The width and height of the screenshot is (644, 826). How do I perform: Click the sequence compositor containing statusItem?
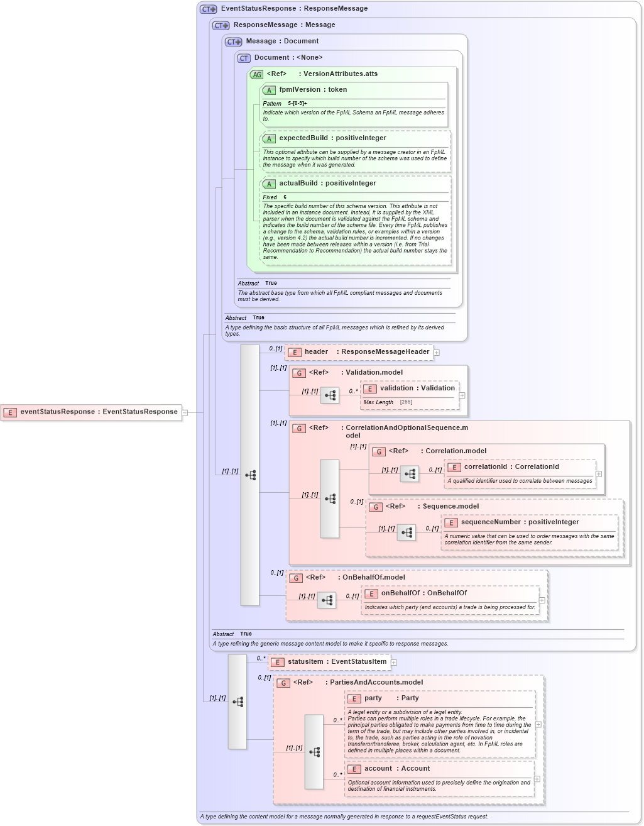[237, 702]
